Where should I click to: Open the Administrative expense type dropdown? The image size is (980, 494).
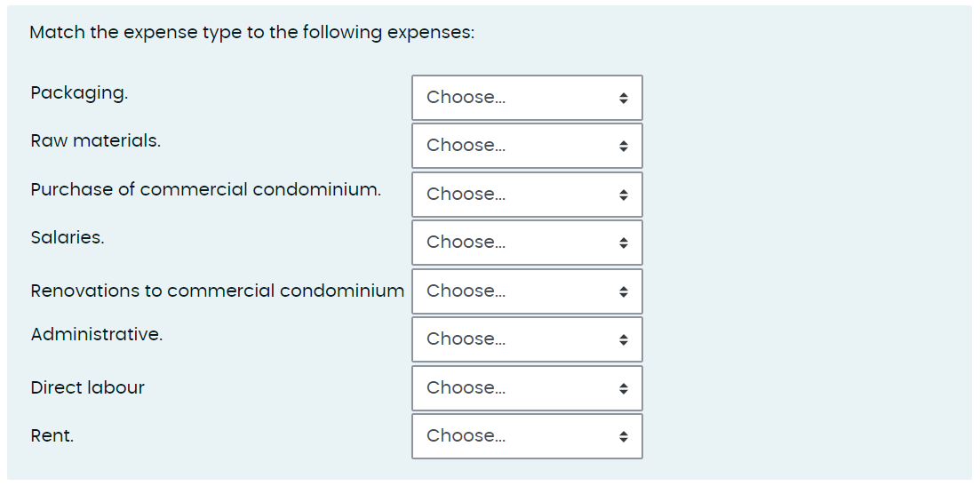tap(527, 339)
